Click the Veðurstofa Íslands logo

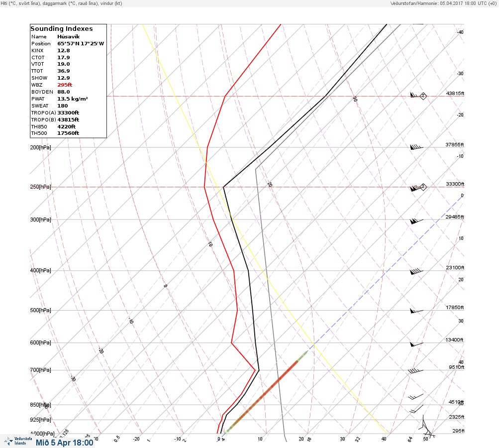coord(18,441)
